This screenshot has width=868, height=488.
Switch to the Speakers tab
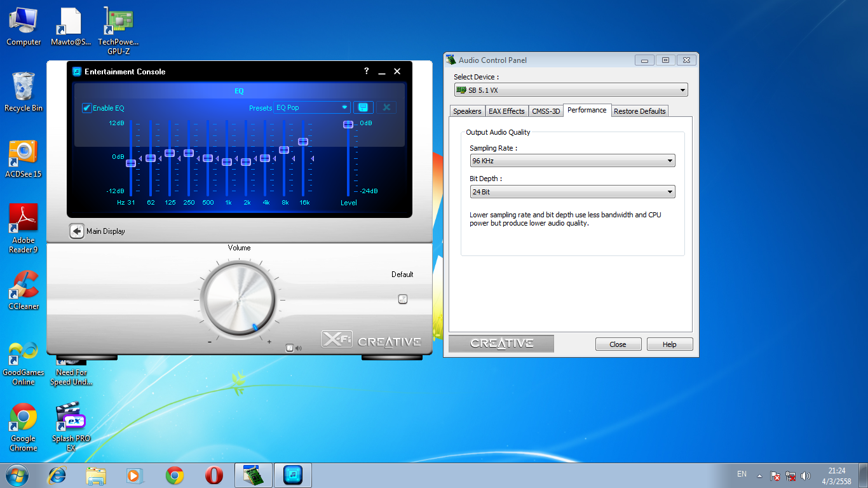(x=467, y=111)
